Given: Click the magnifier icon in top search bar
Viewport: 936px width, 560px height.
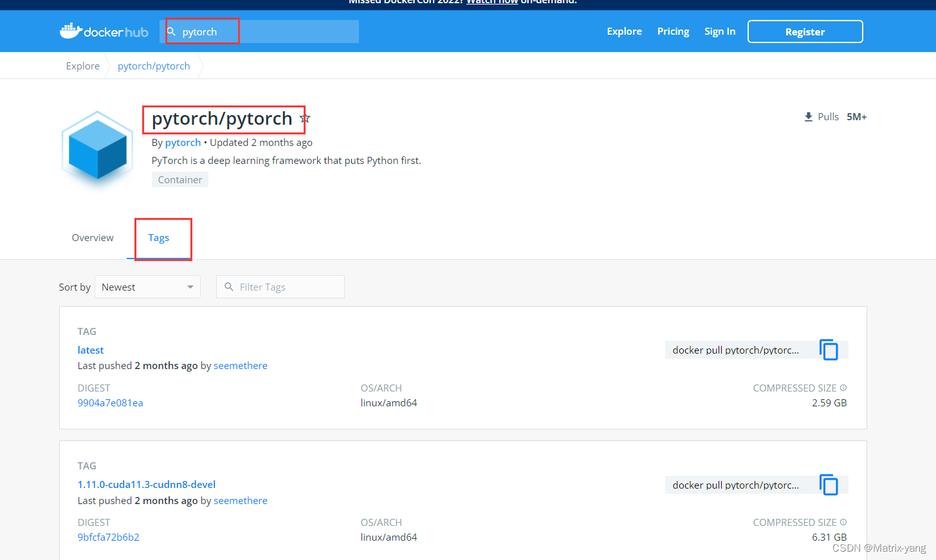Looking at the screenshot, I should 171,31.
